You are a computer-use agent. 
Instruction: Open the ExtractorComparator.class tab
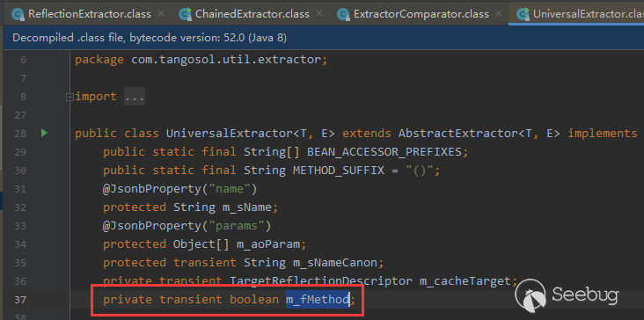click(421, 14)
